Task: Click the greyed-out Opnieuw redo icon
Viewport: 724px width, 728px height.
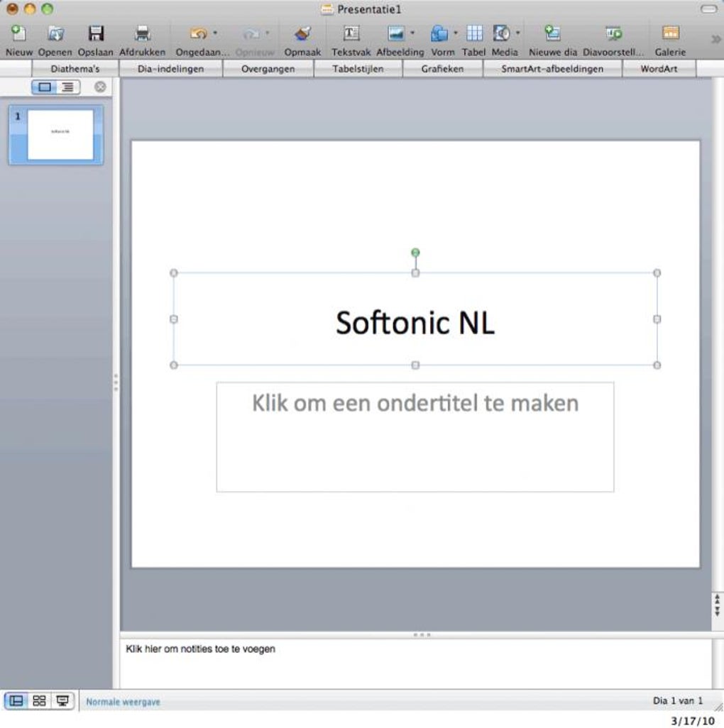Action: point(251,33)
